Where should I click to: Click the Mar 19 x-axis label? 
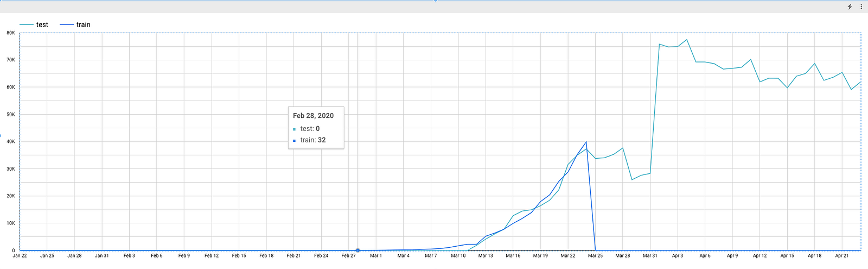coord(540,255)
